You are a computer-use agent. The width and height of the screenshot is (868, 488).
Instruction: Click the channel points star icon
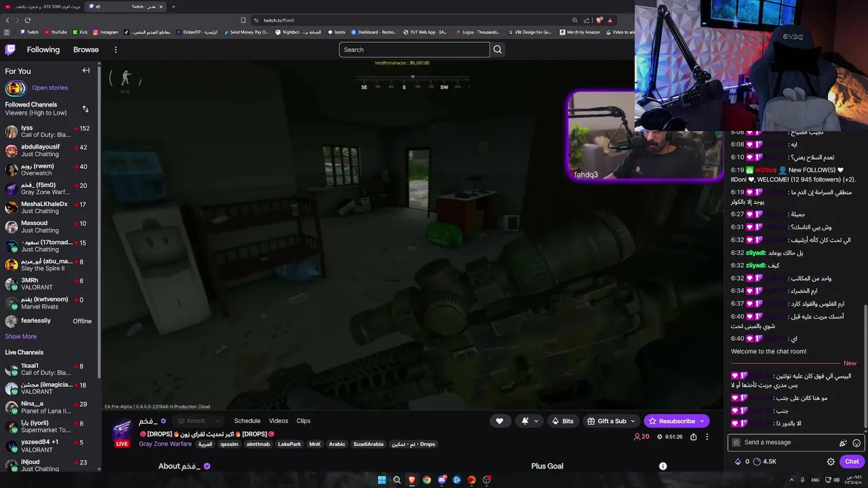736,443
